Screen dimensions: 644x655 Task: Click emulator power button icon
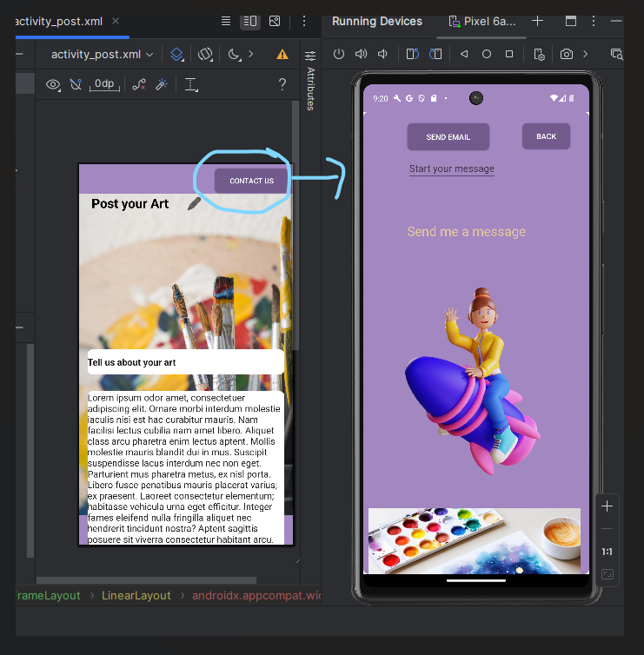[339, 54]
